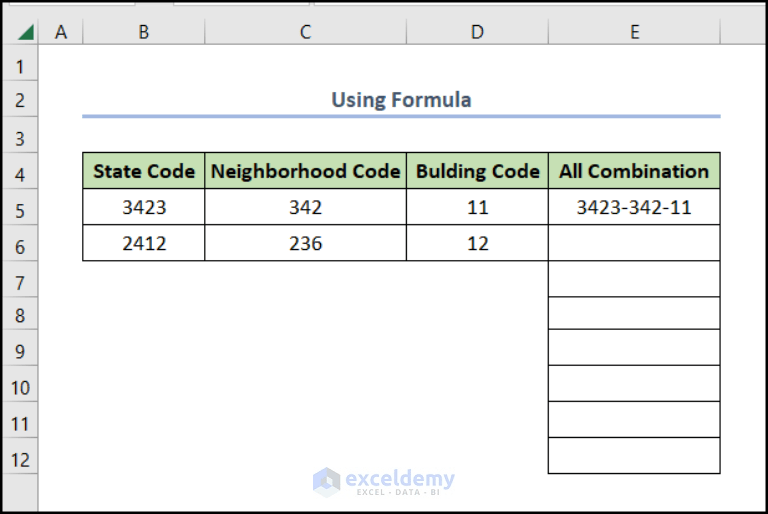
Task: Select row 2 header
Action: [20, 100]
